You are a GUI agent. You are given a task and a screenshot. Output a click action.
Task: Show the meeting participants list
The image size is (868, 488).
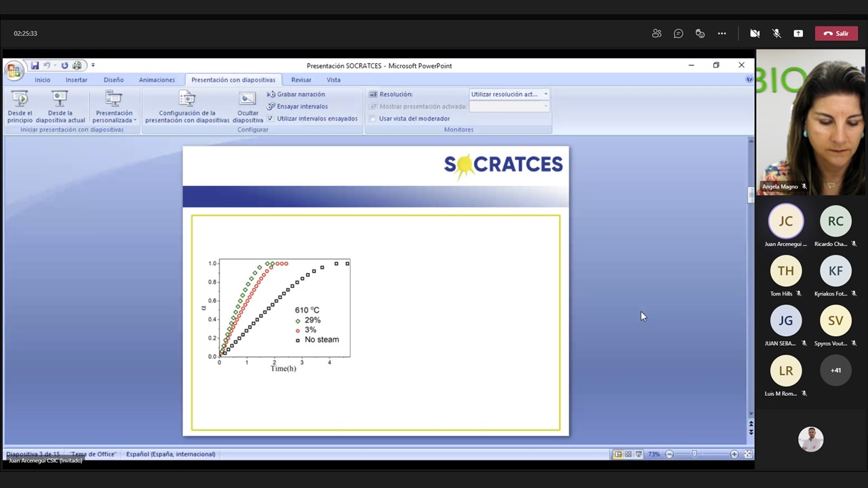[656, 33]
